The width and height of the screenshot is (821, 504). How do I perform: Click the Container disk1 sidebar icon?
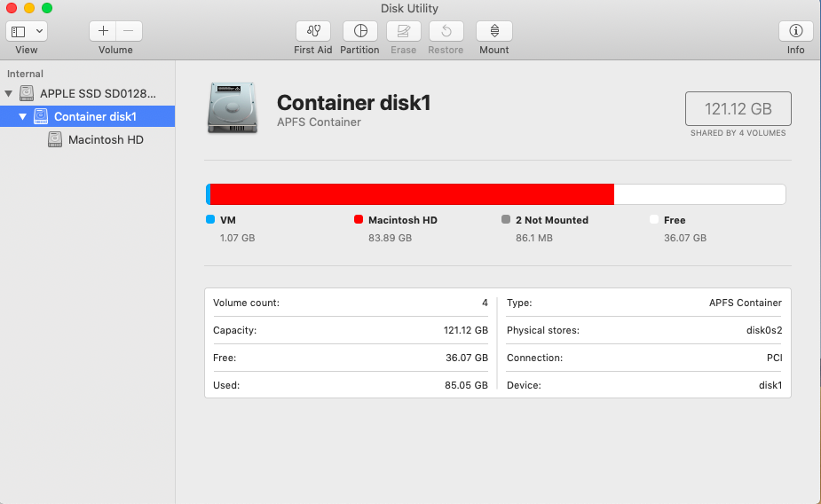(41, 116)
